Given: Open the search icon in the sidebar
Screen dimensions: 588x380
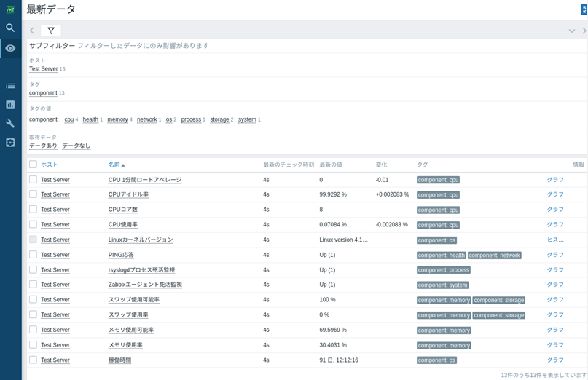Looking at the screenshot, I should pos(10,28).
